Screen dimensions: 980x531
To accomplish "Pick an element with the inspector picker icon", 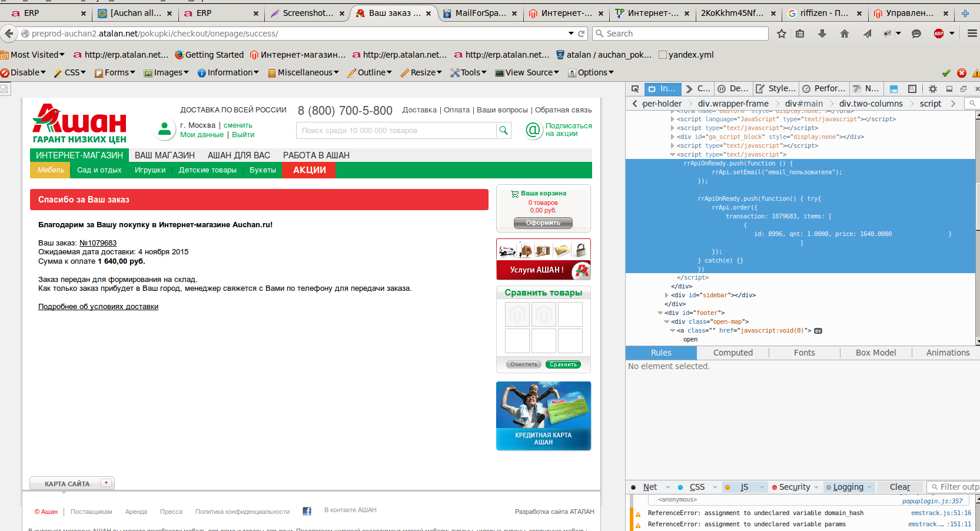I will pyautogui.click(x=635, y=89).
